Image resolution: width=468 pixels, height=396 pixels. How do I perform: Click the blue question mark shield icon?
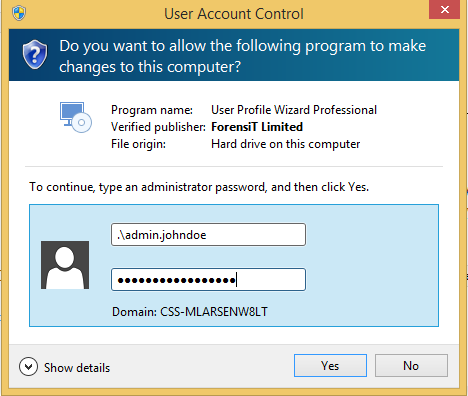coord(35,55)
